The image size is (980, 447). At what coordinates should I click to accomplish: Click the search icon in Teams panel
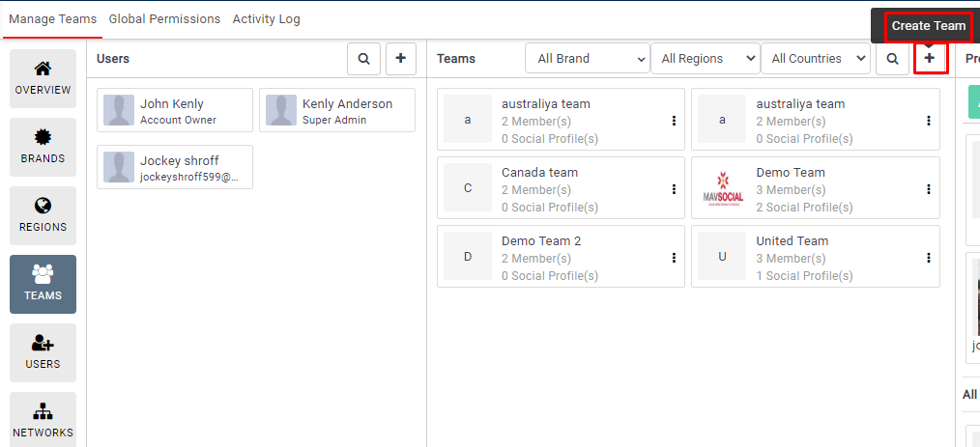coord(891,59)
